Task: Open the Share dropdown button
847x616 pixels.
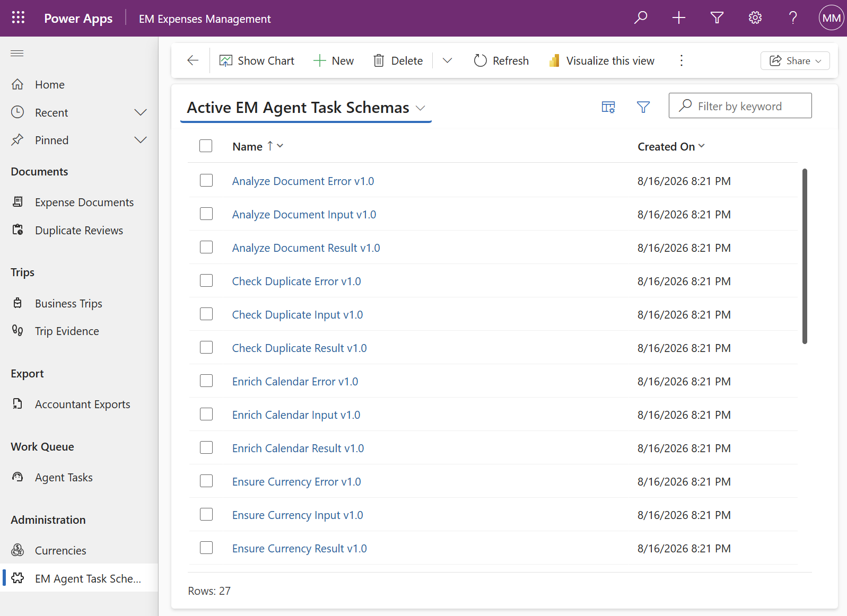Action: (x=795, y=60)
